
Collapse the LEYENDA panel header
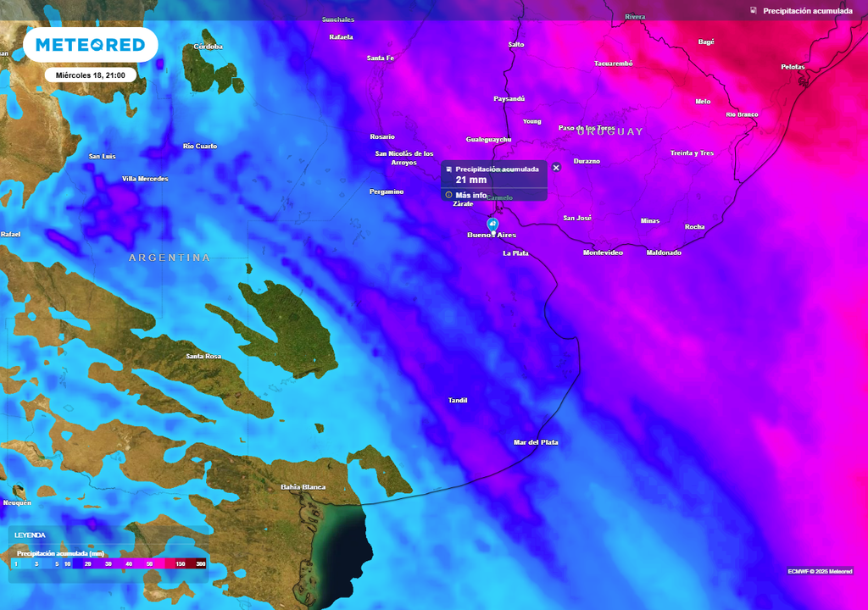point(31,535)
